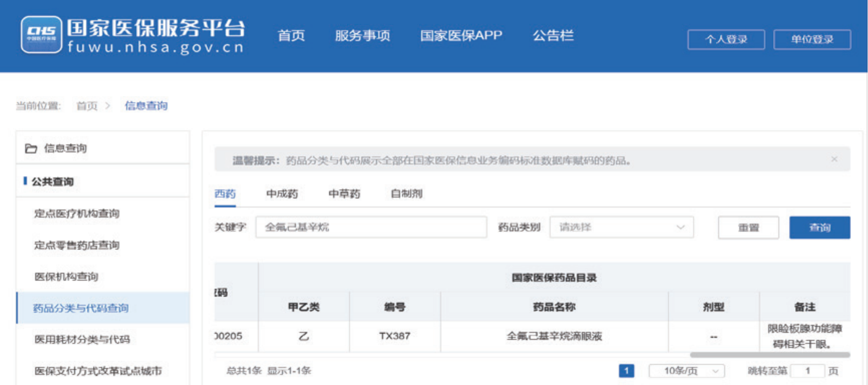Open the 国家医保APP page
868x385 pixels.
click(460, 36)
